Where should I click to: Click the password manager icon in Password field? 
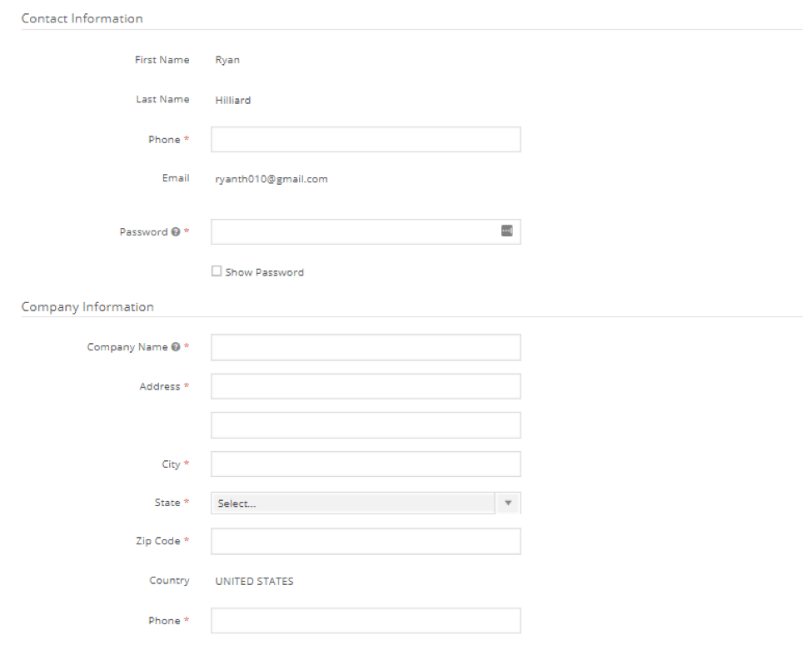506,231
